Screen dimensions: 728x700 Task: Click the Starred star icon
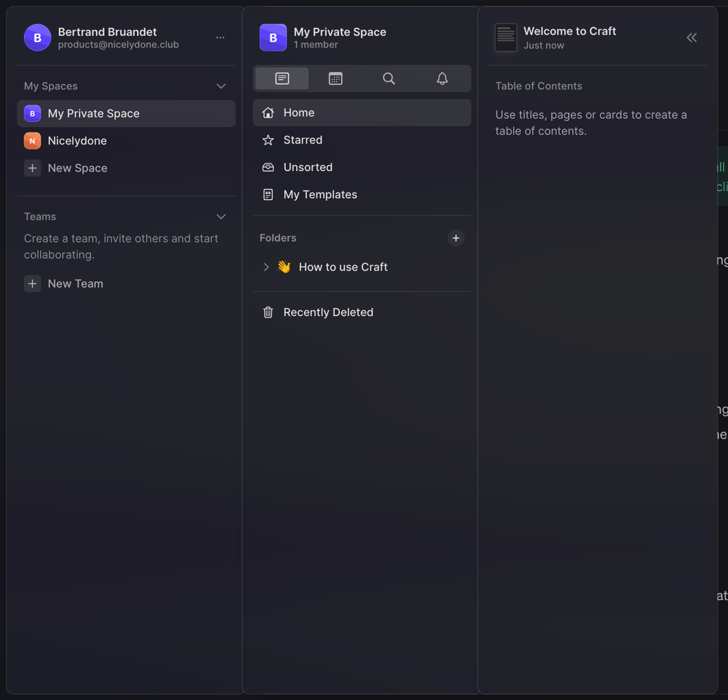pos(268,140)
